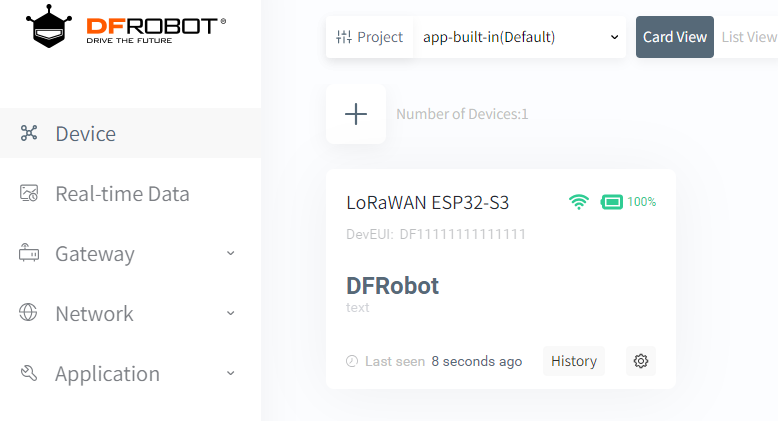The width and height of the screenshot is (778, 421).
Task: Add a new device with plus button
Action: tap(356, 114)
